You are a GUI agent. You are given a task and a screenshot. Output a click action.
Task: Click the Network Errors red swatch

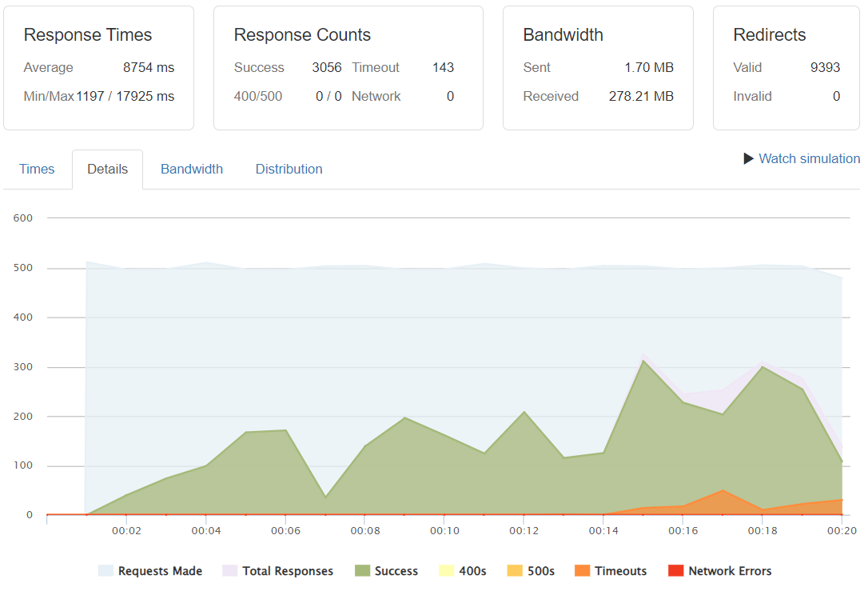675,571
